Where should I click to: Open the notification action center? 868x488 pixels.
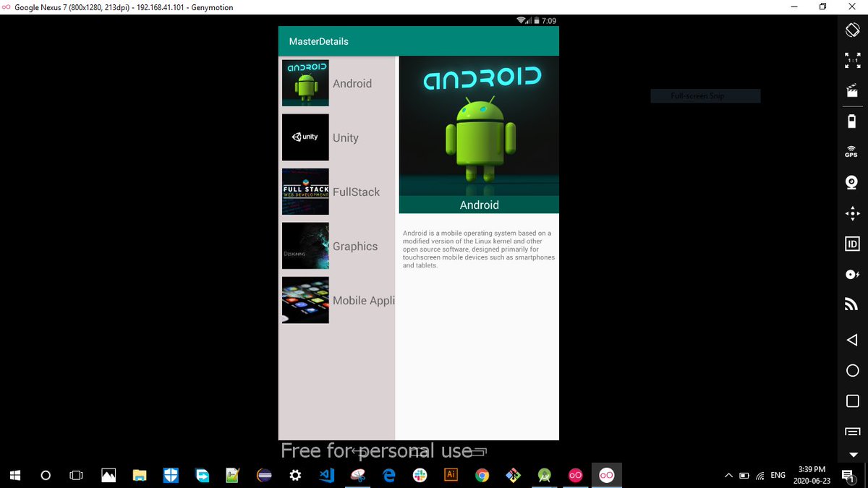point(848,475)
